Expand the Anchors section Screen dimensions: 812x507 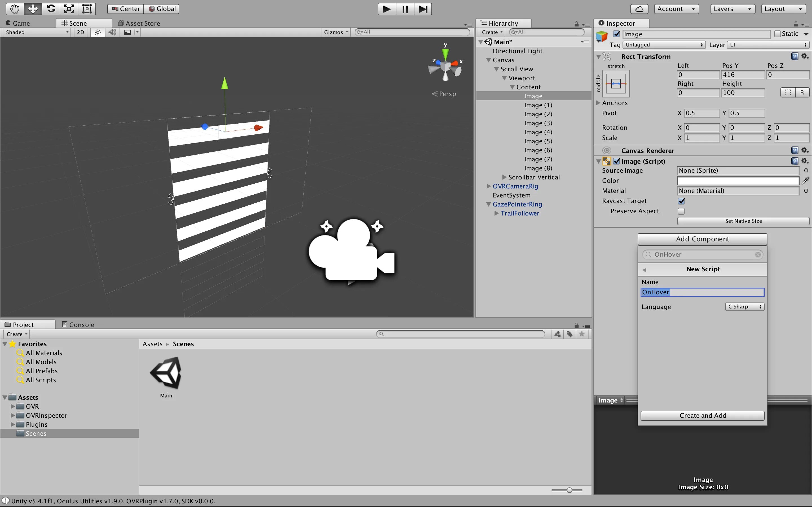click(x=598, y=103)
